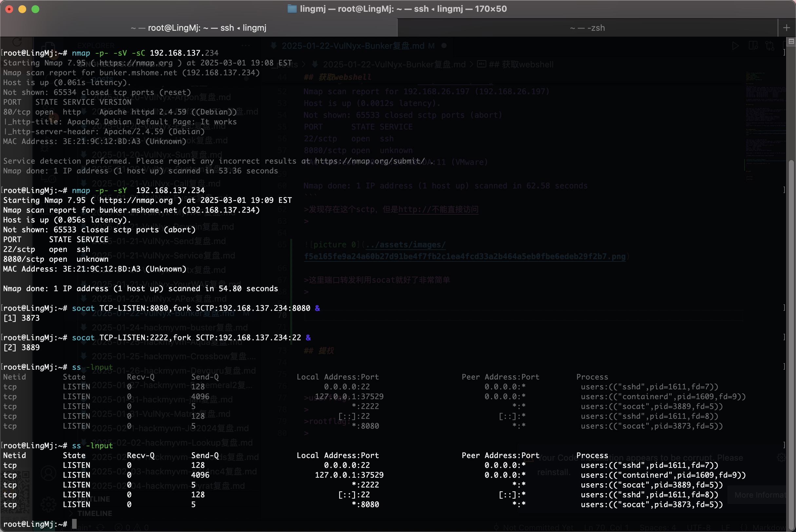Click the split pane icon
The width and height of the screenshot is (796, 532).
(792, 42)
